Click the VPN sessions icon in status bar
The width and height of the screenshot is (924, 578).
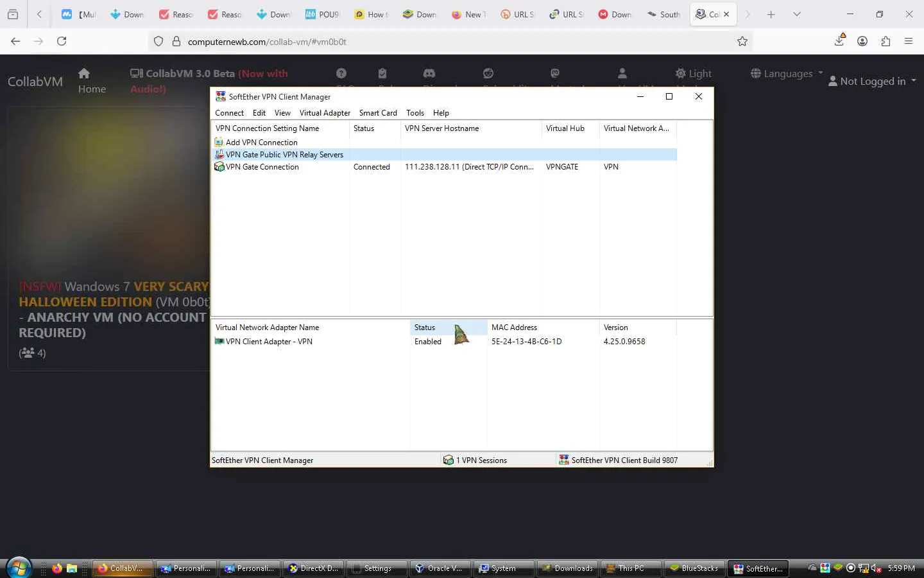coord(449,460)
